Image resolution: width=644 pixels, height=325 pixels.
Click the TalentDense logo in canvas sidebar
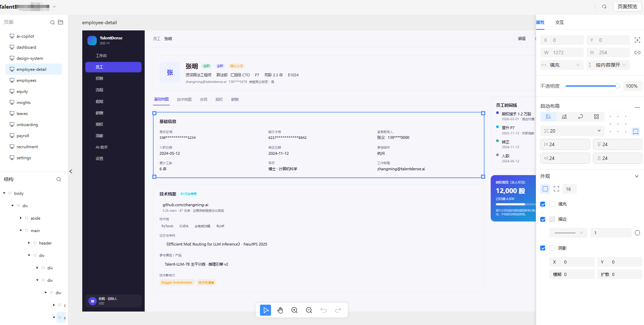(x=92, y=40)
